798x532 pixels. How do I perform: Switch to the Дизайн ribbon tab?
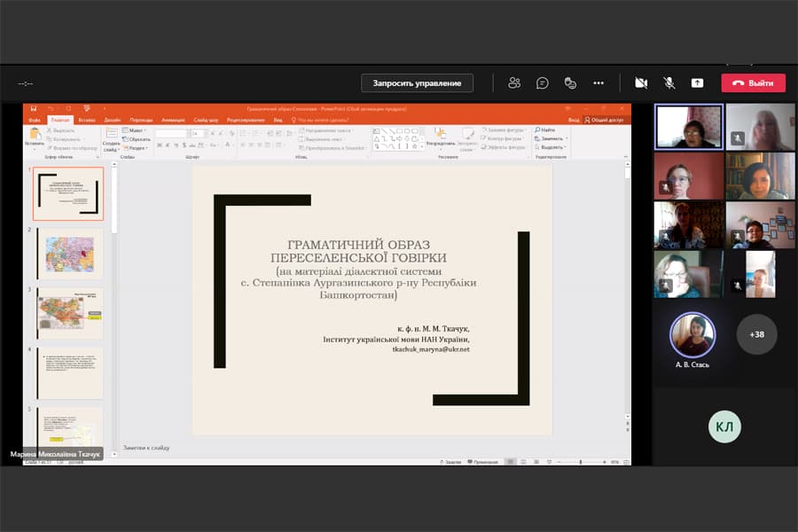pyautogui.click(x=113, y=121)
